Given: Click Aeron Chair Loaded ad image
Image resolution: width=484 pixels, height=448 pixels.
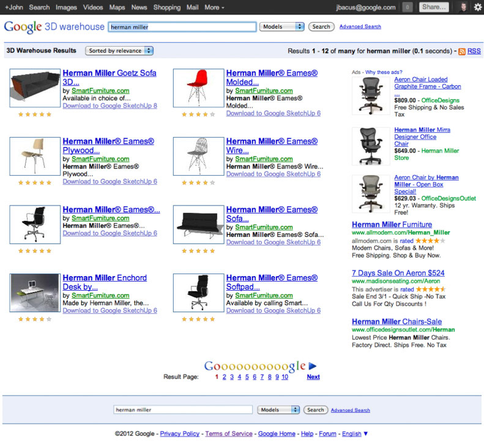Looking at the screenshot, I should tap(371, 95).
